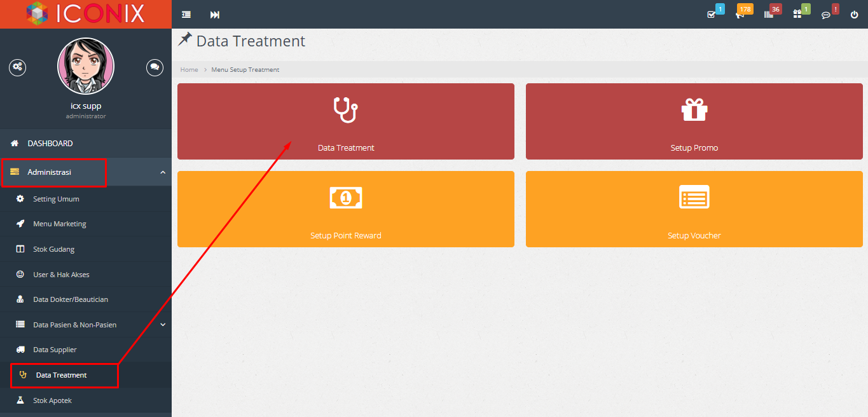Click the chat bubble icon beside avatar
The width and height of the screenshot is (868, 417).
pos(155,67)
